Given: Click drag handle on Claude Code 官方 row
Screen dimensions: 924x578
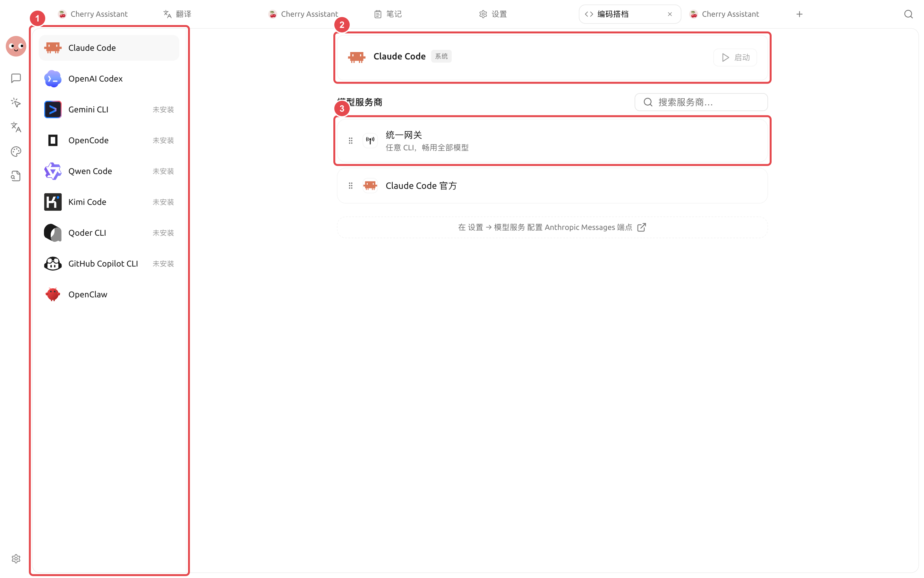Looking at the screenshot, I should 350,186.
